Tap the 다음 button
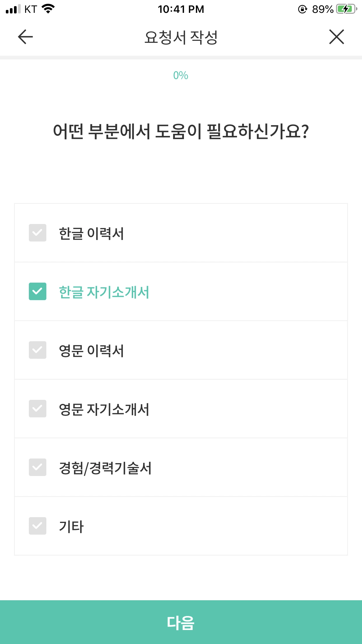Screen dimensions: 362x644 click(x=181, y=622)
